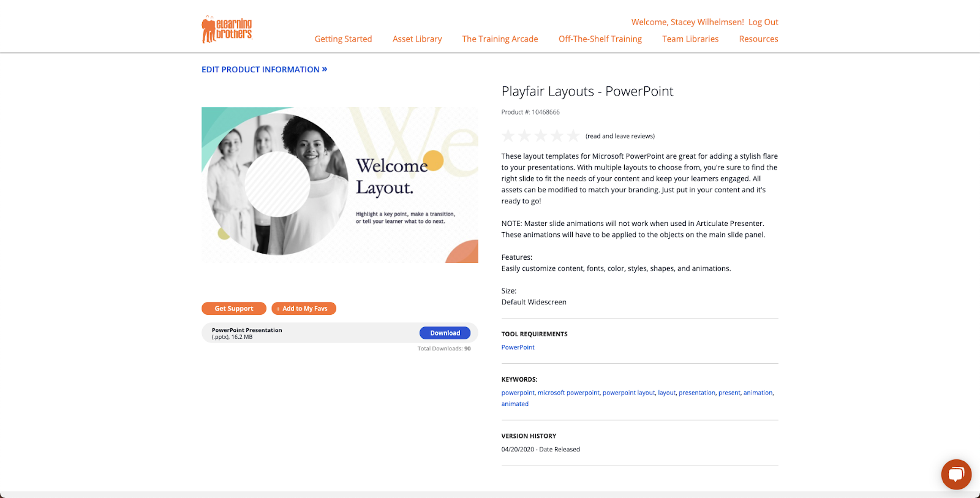This screenshot has width=980, height=498.
Task: Add the product to My Favs
Action: (x=304, y=309)
